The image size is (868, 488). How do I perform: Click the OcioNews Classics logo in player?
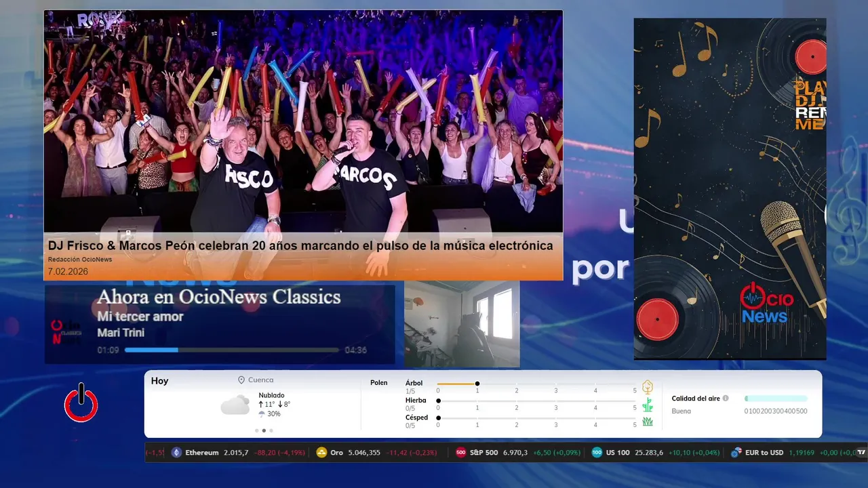pyautogui.click(x=66, y=331)
